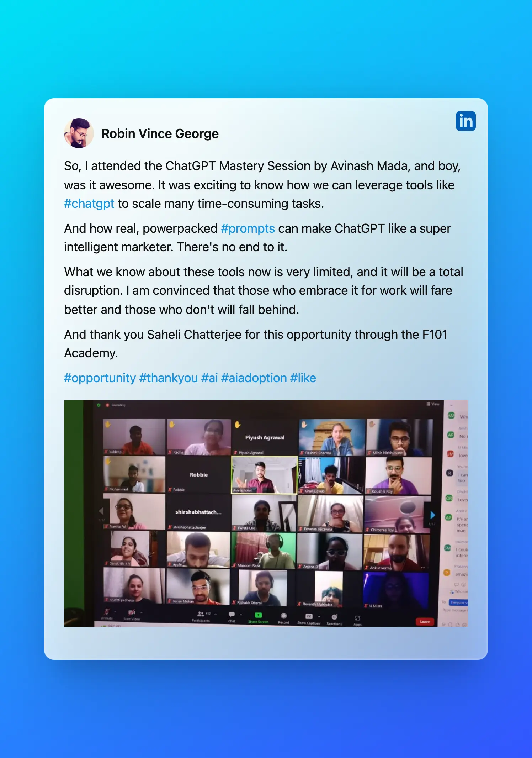This screenshot has width=532, height=758.
Task: Click the Robin Vince George author name
Action: pos(160,134)
